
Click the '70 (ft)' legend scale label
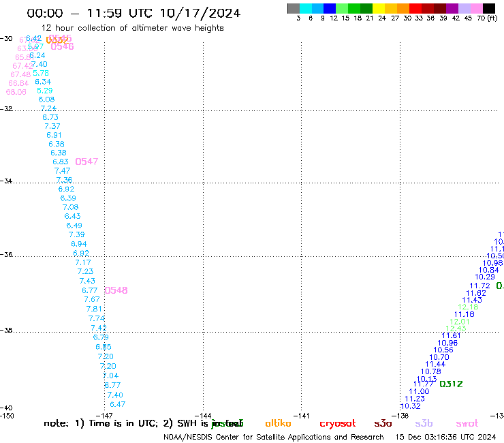(487, 18)
